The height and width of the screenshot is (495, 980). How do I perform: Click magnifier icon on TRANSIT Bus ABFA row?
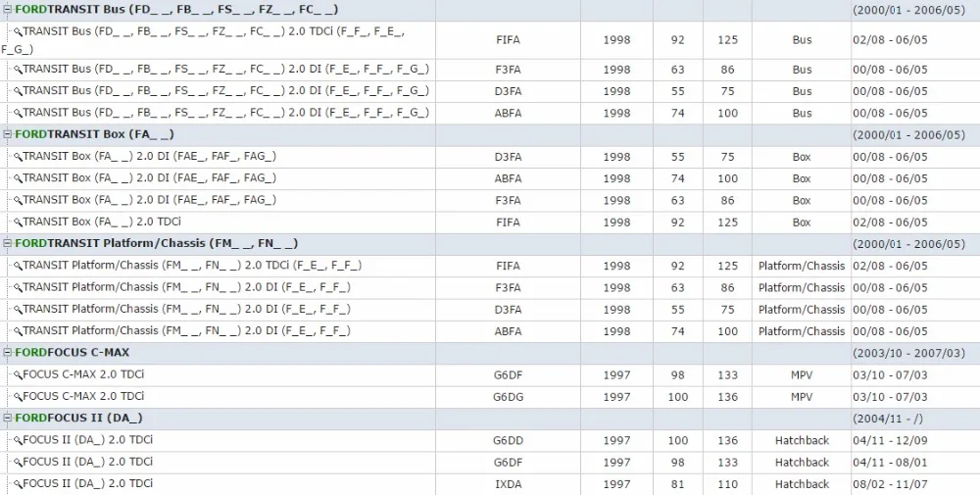(18, 113)
